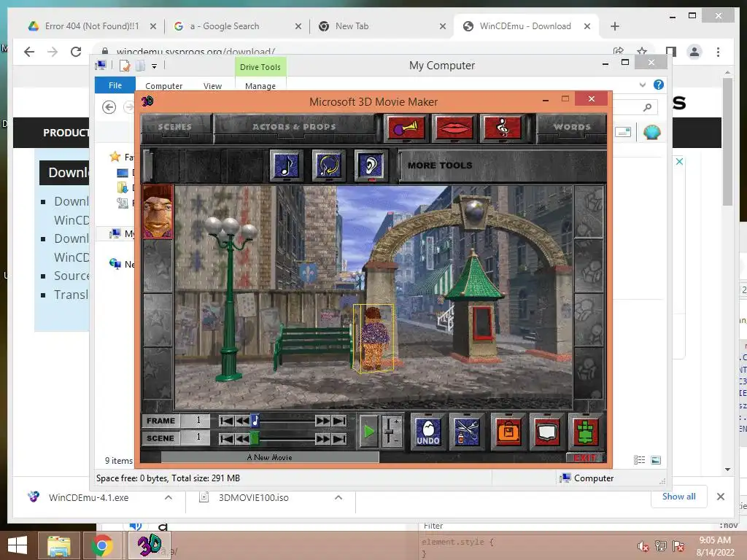Select the looping sound note tool
The width and height of the screenshot is (747, 560).
(x=328, y=166)
